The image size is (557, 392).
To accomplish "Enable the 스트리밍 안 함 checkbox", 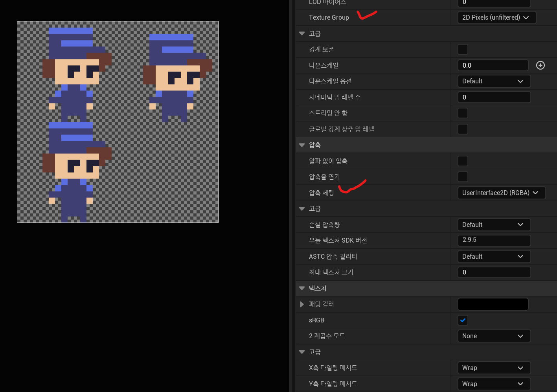I will coord(463,113).
